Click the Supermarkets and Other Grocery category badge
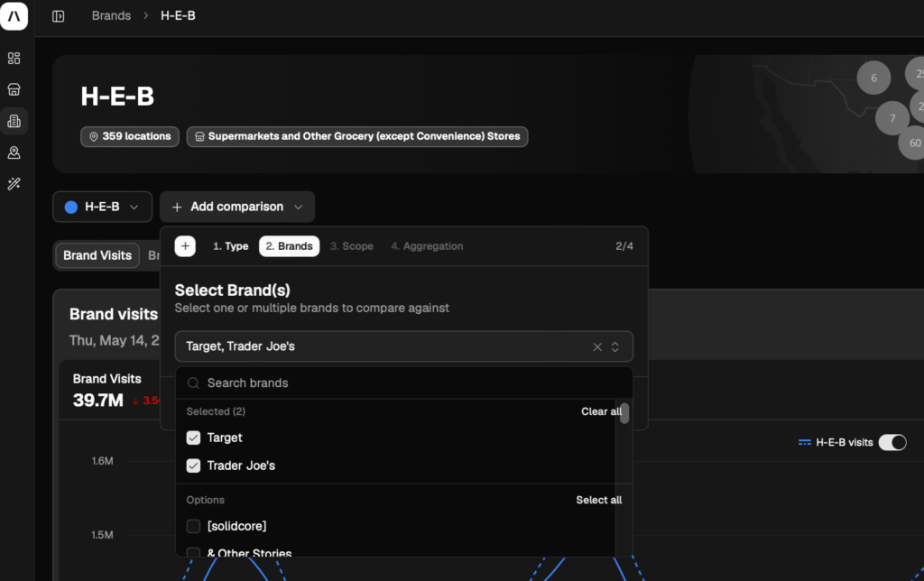 click(357, 137)
